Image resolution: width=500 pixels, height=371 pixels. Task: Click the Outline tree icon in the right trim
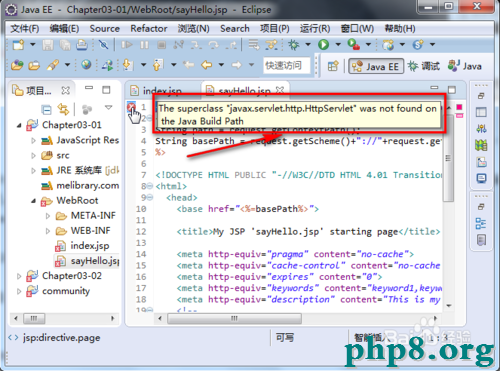pyautogui.click(x=481, y=223)
